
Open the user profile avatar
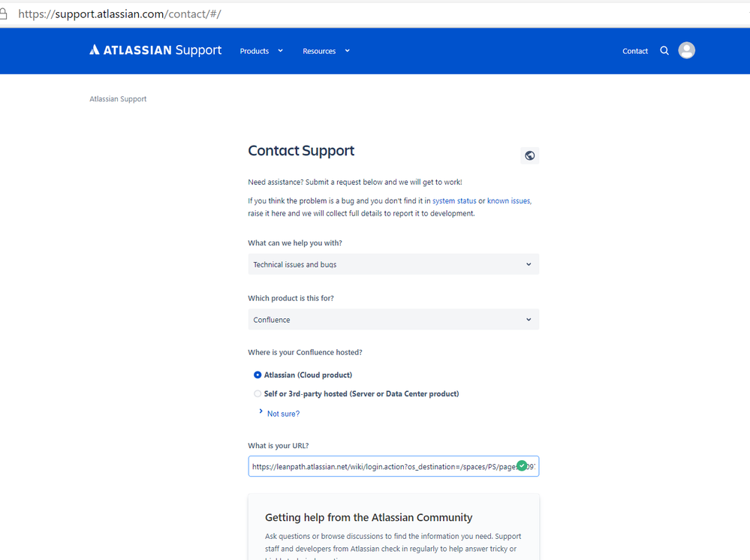(x=686, y=50)
